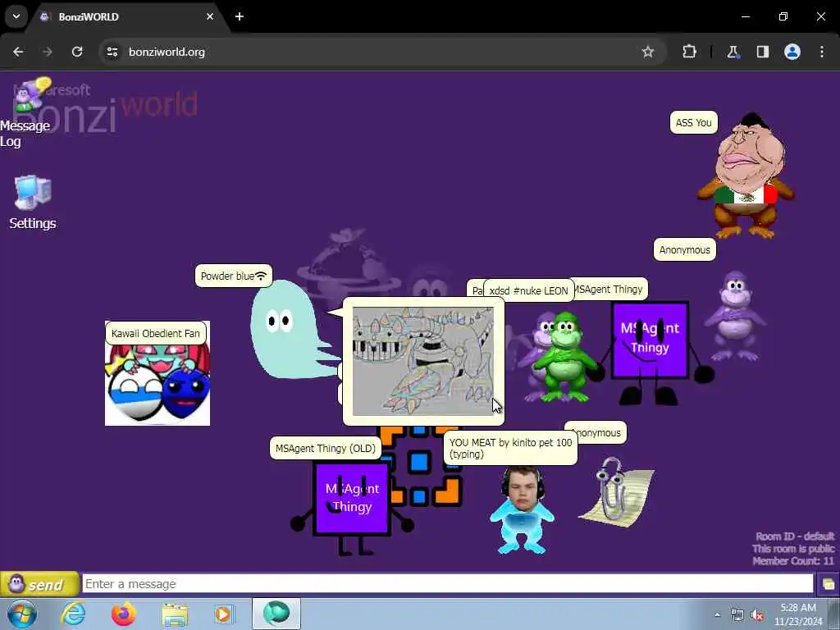Click the network tray icon
840x630 pixels.
[x=737, y=615]
